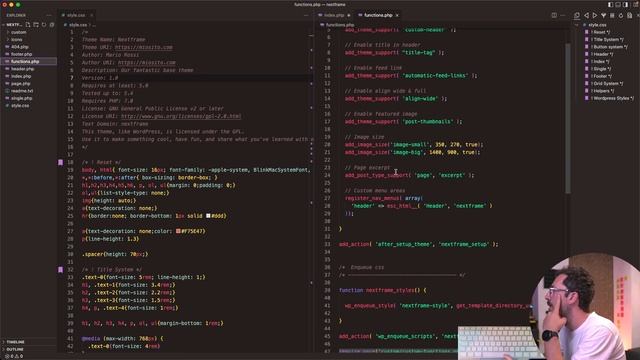Open page.php in the Explorer
The image size is (640, 360).
(28, 84)
